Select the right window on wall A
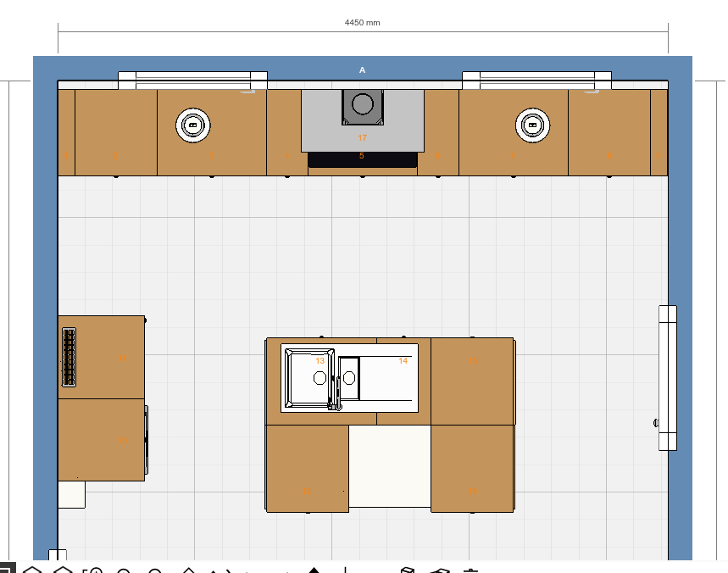728x573 pixels. [536, 80]
